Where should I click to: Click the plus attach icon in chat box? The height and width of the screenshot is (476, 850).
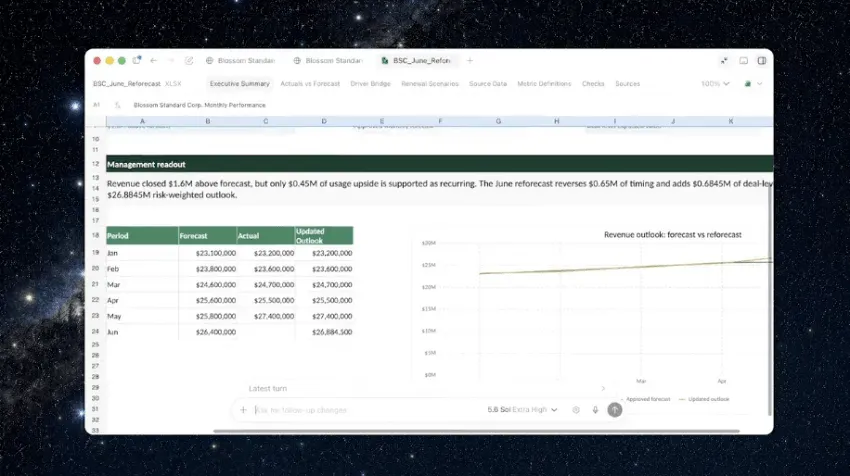point(243,410)
